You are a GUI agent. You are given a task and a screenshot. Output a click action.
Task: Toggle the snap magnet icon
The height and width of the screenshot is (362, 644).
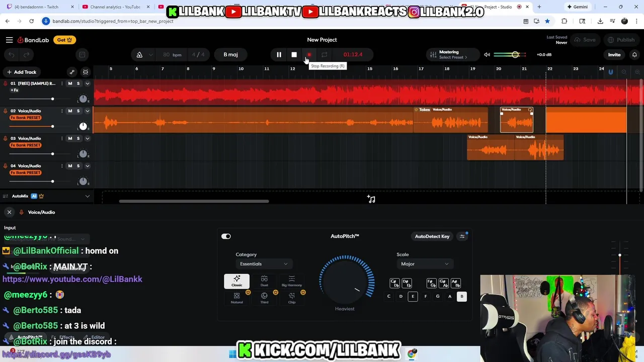coord(610,72)
